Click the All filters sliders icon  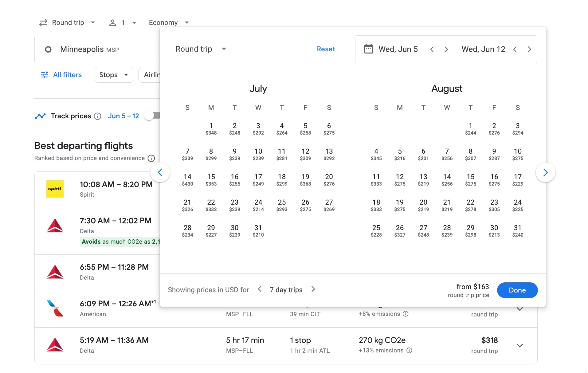44,75
